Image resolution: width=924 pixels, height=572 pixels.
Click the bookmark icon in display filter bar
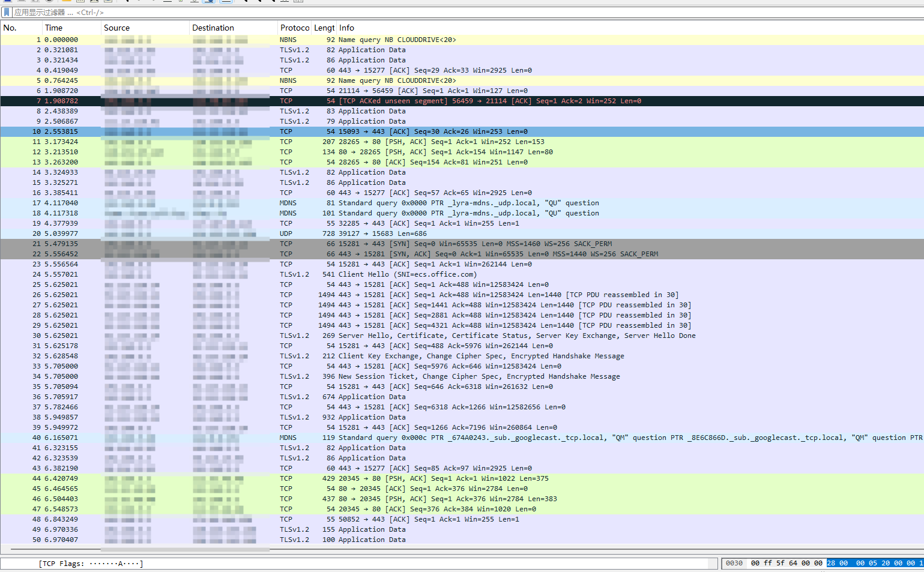(x=7, y=12)
